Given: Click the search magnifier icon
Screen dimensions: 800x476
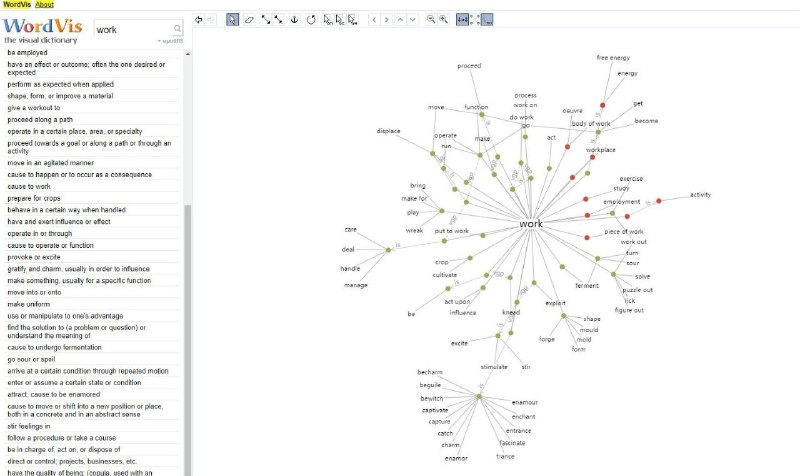Looking at the screenshot, I should (177, 30).
